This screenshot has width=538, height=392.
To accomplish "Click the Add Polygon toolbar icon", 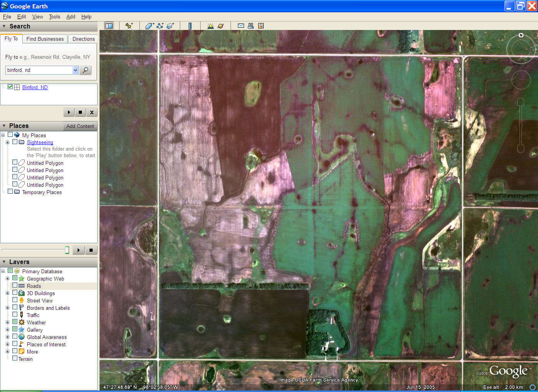I will 149,26.
